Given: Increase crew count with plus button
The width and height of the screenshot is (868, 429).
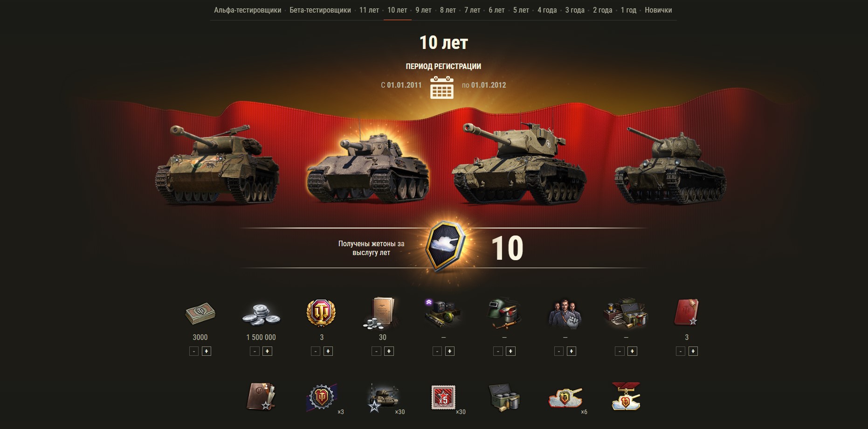Looking at the screenshot, I should 572,352.
